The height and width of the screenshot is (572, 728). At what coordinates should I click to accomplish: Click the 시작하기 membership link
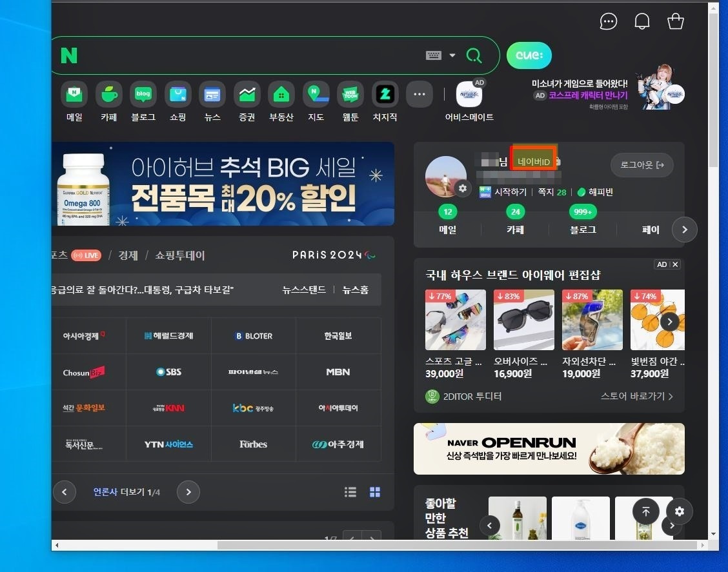(x=511, y=192)
